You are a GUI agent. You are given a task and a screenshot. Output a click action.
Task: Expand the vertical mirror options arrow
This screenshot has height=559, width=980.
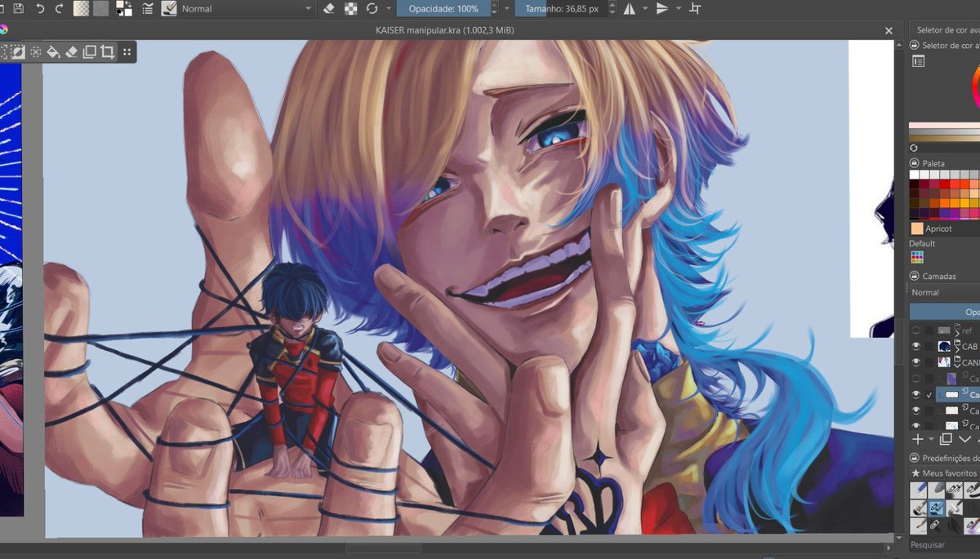(679, 8)
